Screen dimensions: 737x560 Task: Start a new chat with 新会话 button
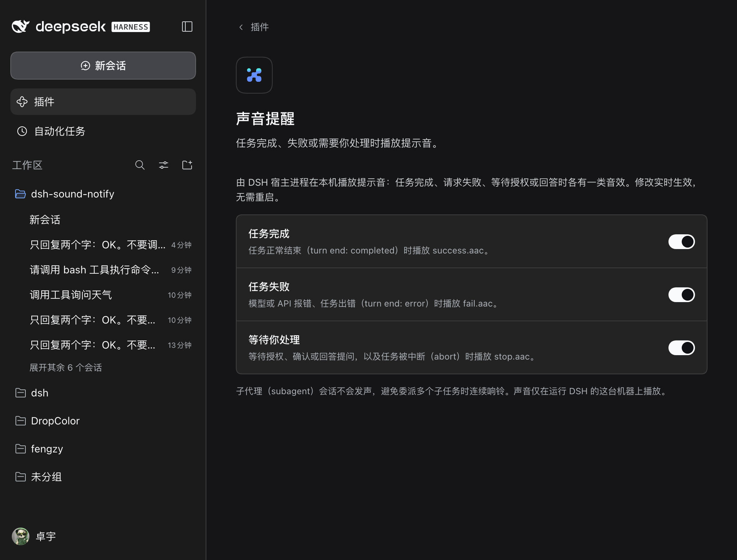tap(103, 66)
